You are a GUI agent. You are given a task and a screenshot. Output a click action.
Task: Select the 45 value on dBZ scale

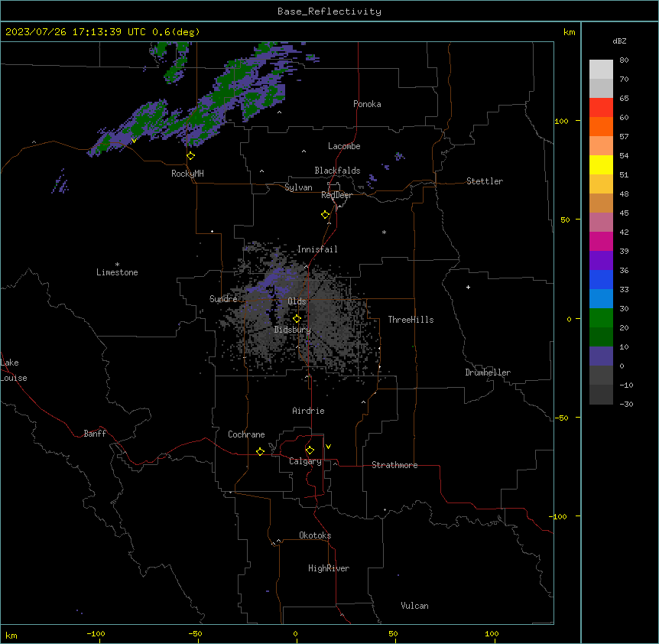pos(624,213)
